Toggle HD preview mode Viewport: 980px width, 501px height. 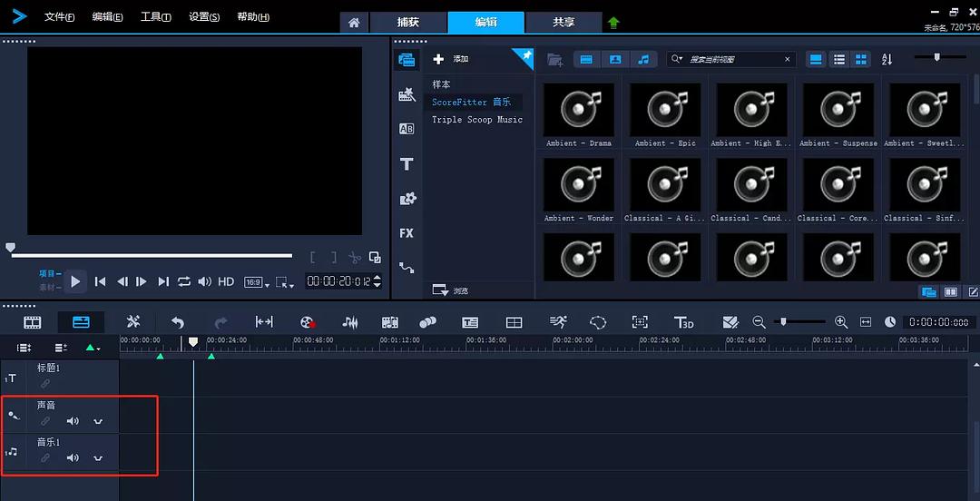pos(226,281)
